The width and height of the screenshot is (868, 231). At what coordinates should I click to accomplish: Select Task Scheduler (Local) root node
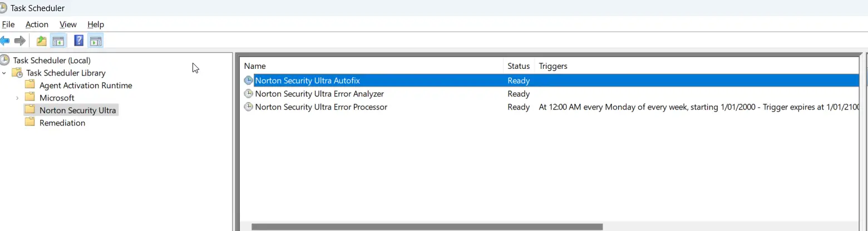point(52,60)
